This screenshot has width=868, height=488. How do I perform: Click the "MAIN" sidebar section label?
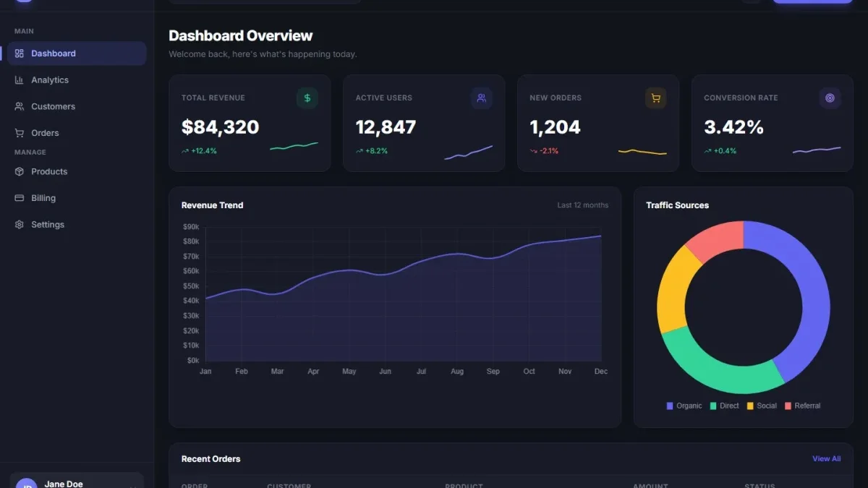point(24,32)
